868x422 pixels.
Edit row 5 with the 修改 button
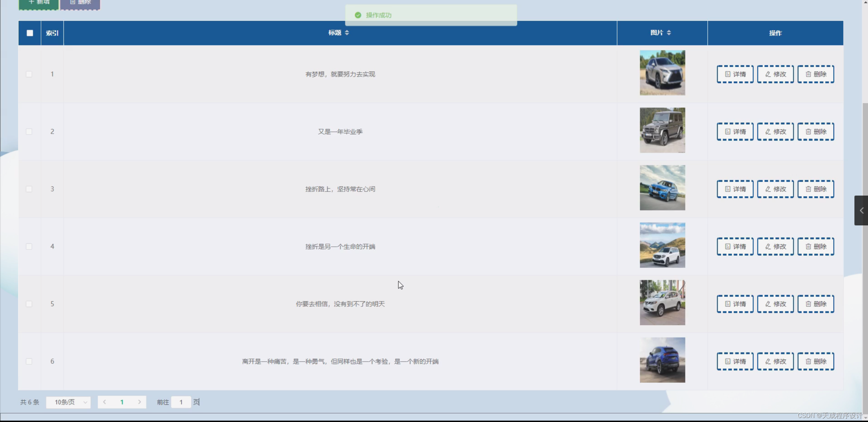point(775,304)
